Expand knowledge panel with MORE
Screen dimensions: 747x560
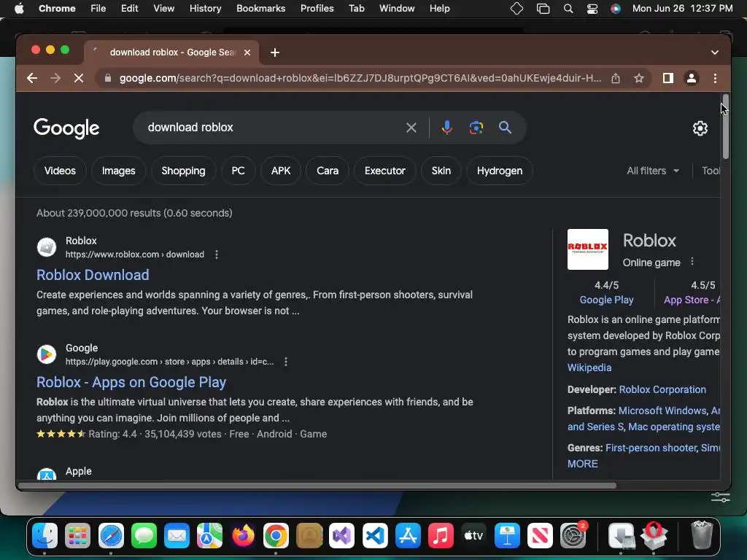[x=583, y=464]
